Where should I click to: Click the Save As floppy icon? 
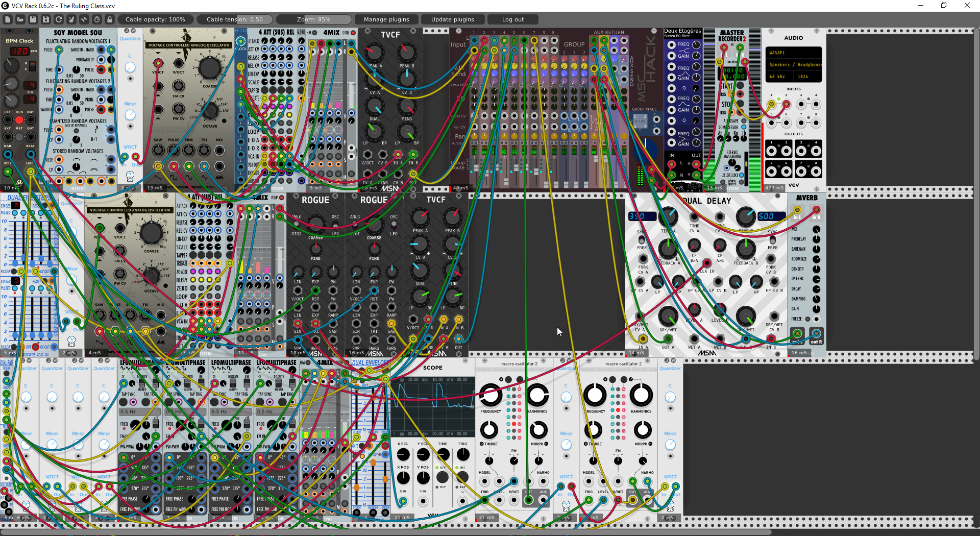46,19
